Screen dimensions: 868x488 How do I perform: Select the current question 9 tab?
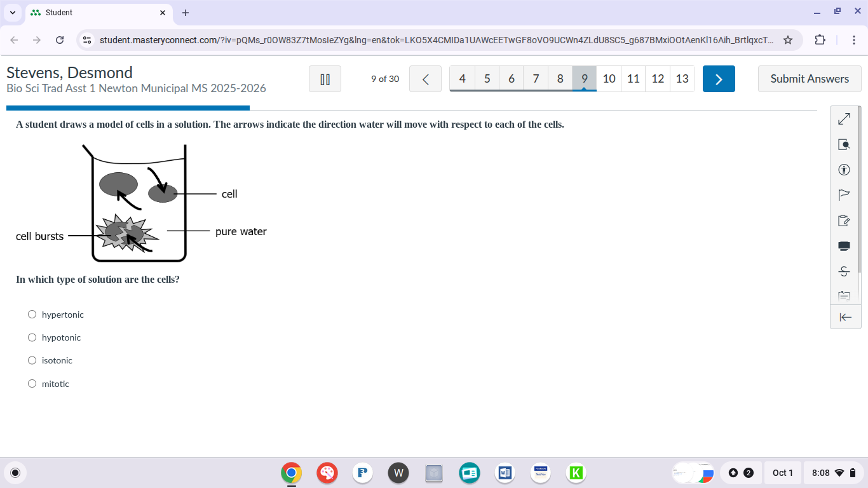coord(585,79)
